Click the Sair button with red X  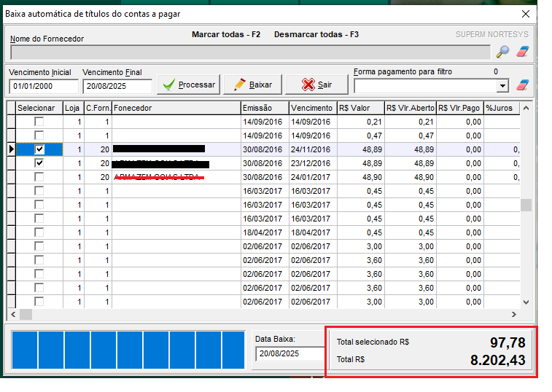click(316, 85)
